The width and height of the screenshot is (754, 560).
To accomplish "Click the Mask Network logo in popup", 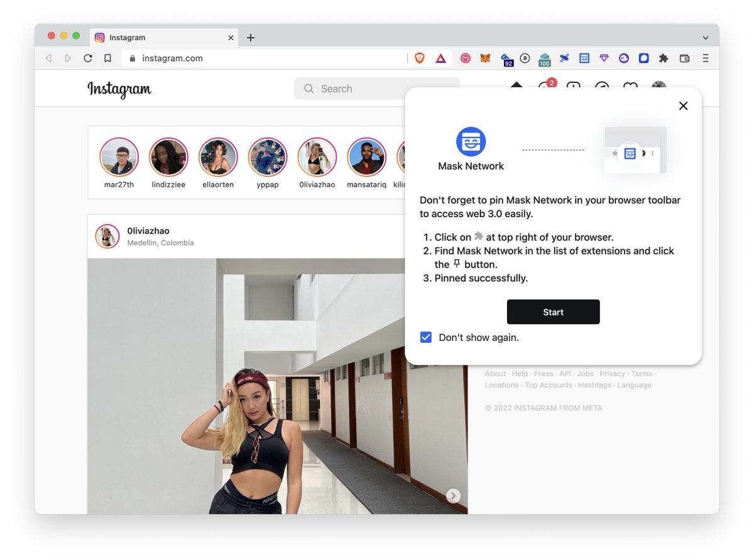I will [471, 141].
